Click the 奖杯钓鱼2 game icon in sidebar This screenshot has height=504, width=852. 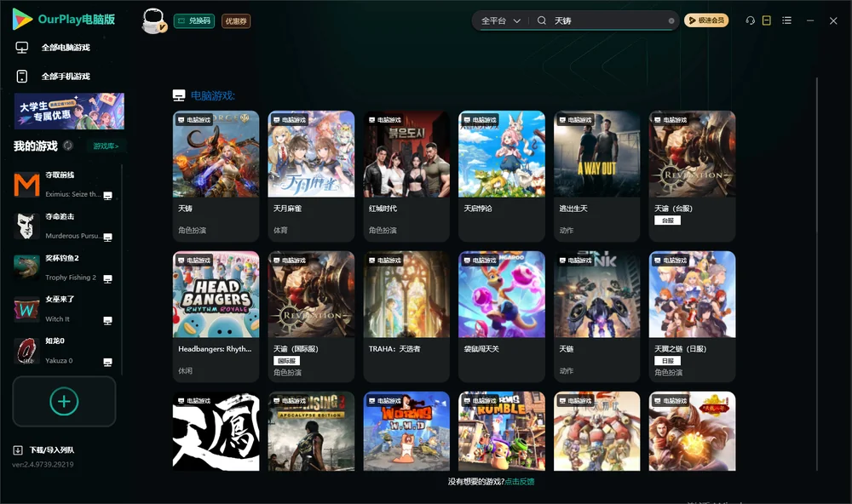[x=26, y=267]
